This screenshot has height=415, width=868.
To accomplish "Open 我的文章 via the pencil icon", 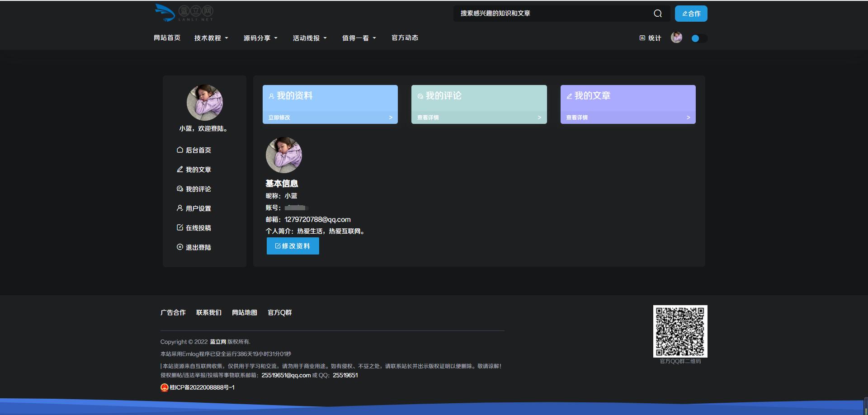I will tap(179, 169).
